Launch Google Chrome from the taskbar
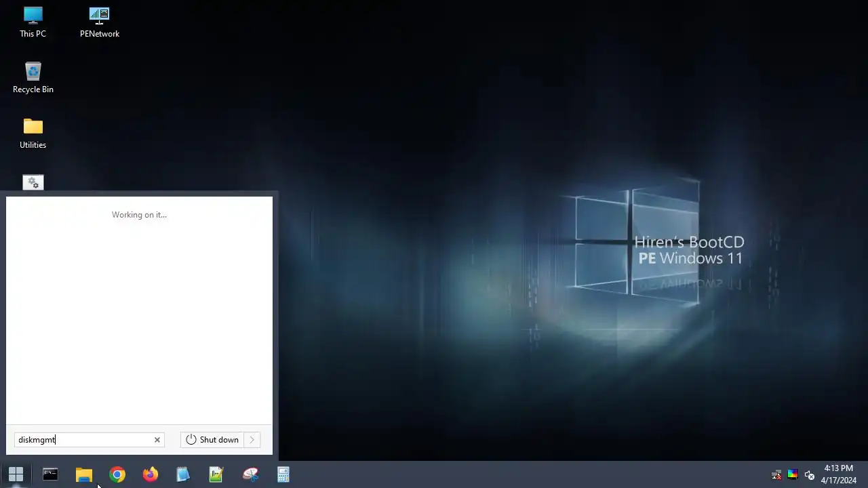This screenshot has width=868, height=488. [117, 474]
